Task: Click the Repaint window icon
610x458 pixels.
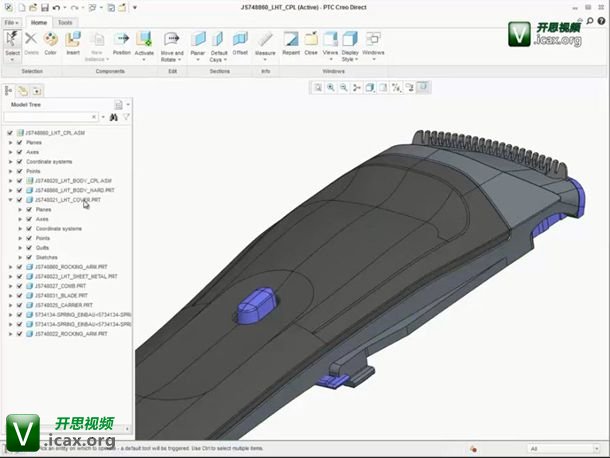Action: point(291,42)
